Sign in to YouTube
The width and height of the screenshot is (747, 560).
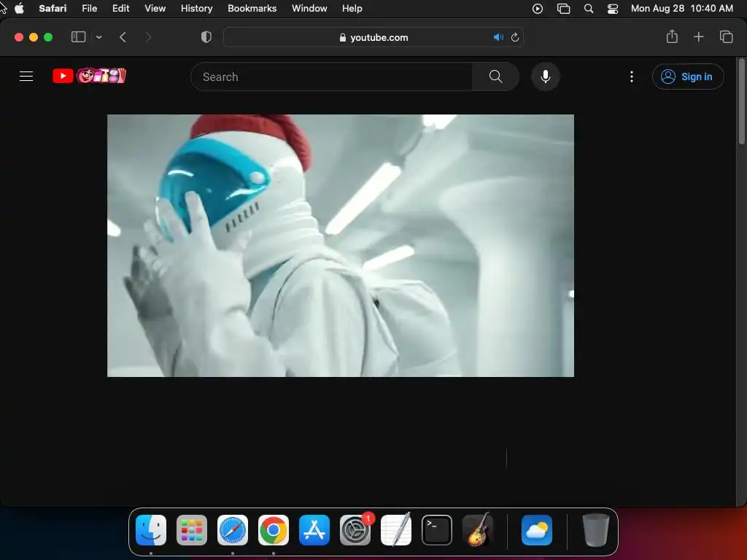pyautogui.click(x=687, y=77)
